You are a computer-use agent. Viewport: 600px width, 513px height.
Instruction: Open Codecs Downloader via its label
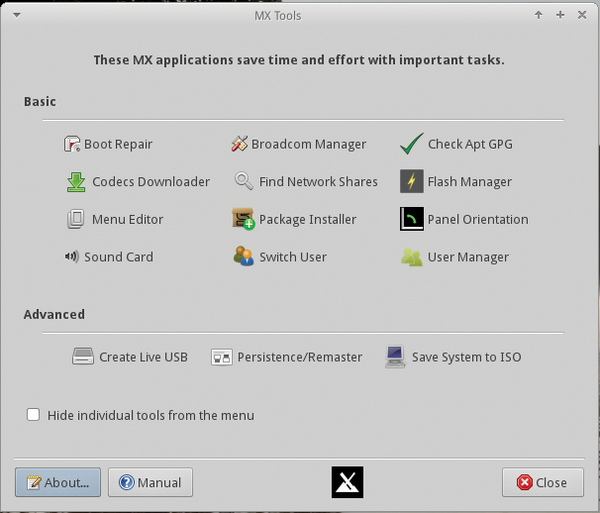click(151, 182)
